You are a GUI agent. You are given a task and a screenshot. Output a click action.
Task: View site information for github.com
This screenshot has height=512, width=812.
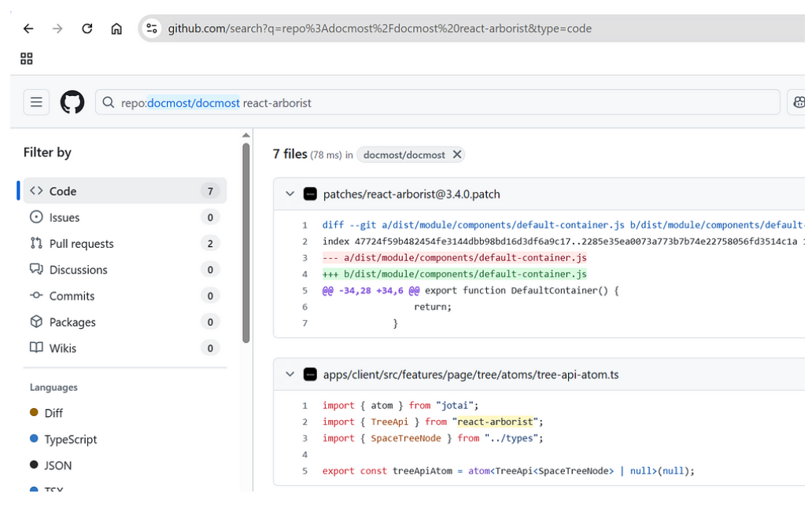[152, 28]
